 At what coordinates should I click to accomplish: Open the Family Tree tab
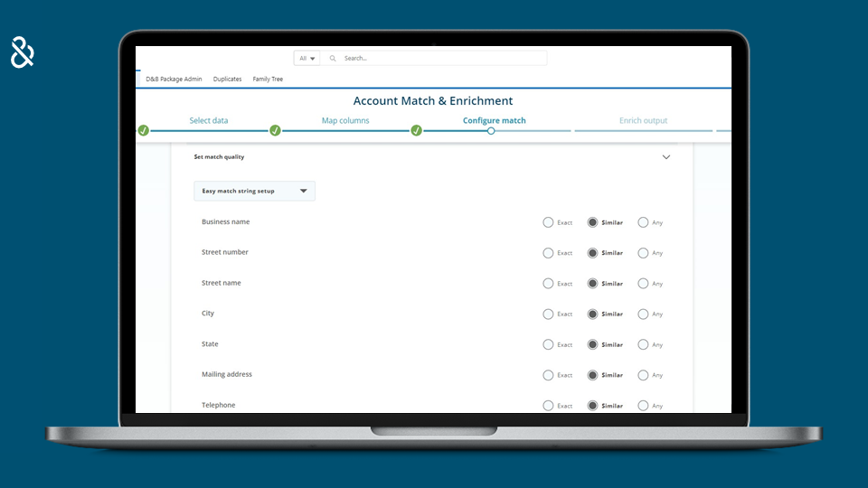pyautogui.click(x=268, y=80)
